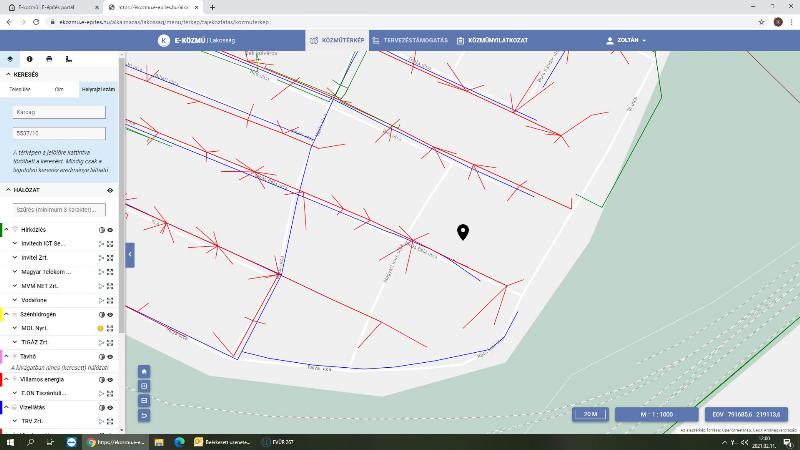Zoom to Invitech ICT network extent

tap(110, 244)
